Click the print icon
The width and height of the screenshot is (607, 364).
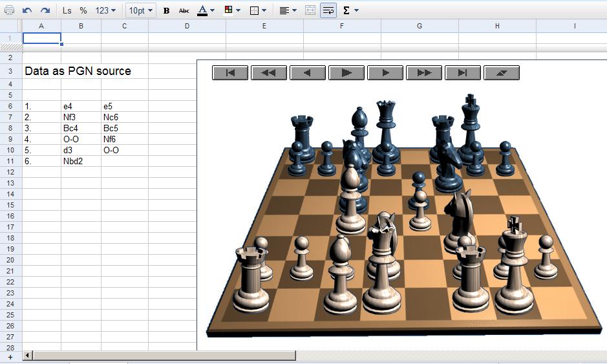tap(9, 10)
